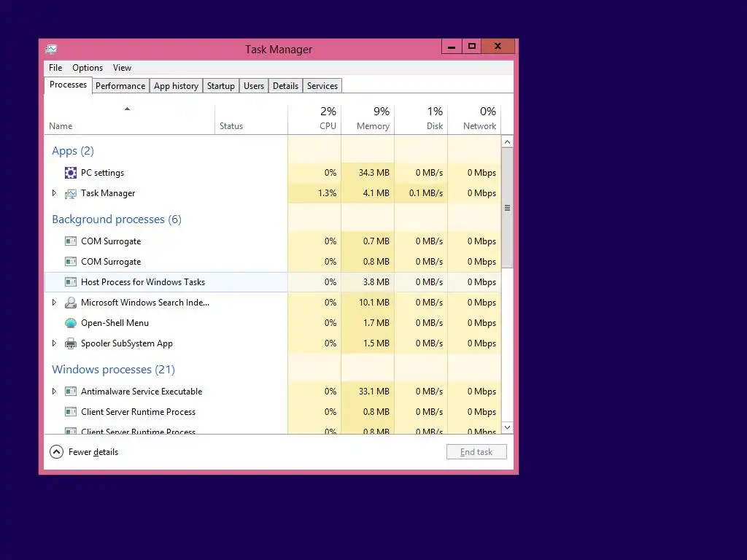This screenshot has width=747, height=560.
Task: Close the Task Manager window
Action: pos(498,46)
